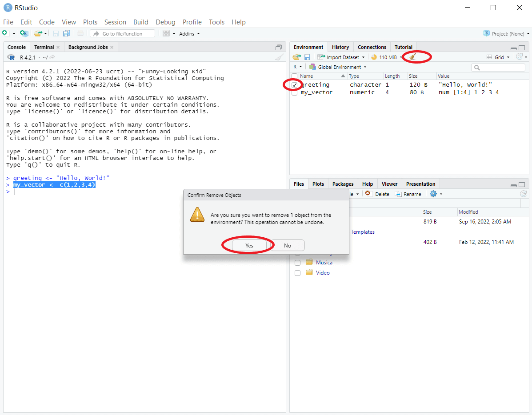The image size is (532, 415).
Task: Expand the Workspace Panes dropdown arrow
Action: tap(174, 34)
